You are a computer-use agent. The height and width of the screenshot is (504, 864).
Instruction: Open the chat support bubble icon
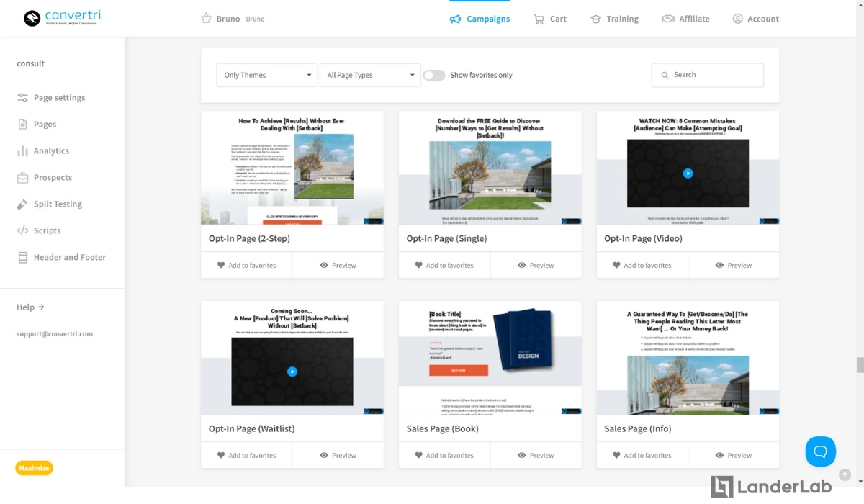coord(820,451)
